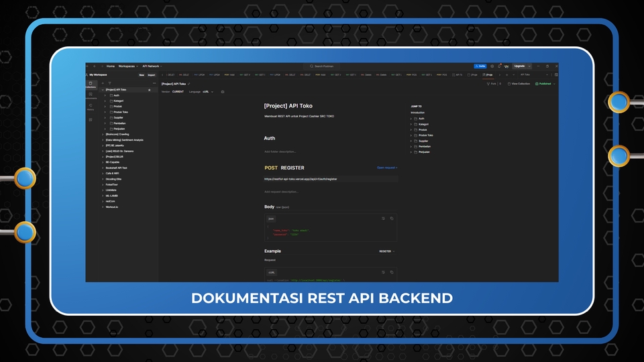Screen dimensions: 644x362
Task: Switch to the API To tab
Action: 457,74
